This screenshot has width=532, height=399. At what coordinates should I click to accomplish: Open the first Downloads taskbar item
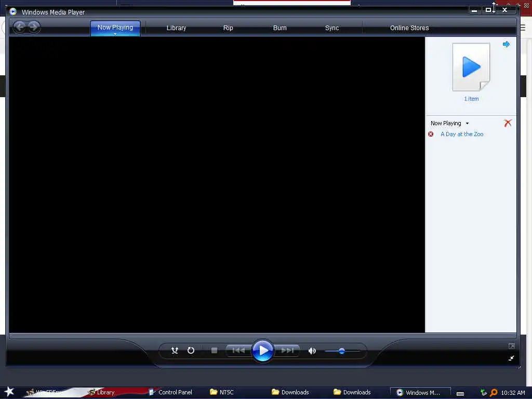coord(290,392)
